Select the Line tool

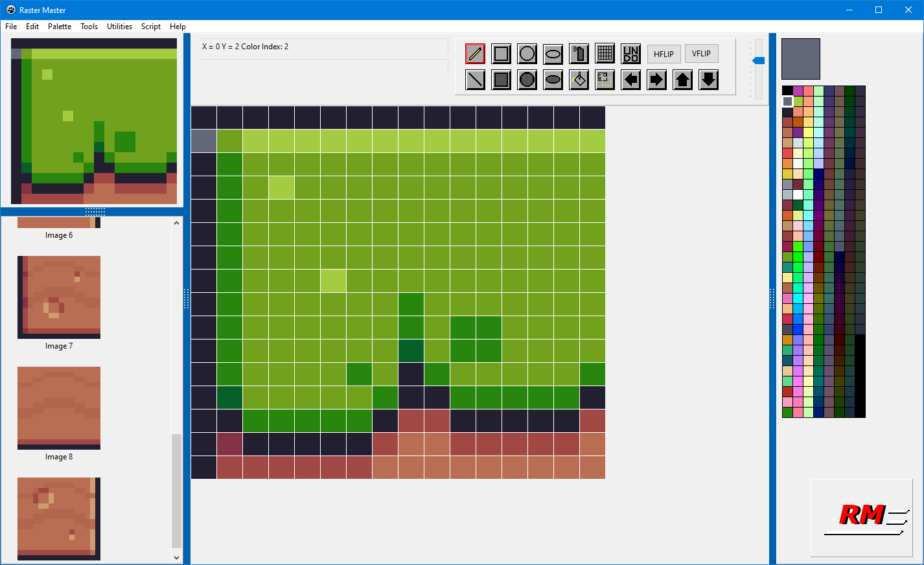coord(475,80)
